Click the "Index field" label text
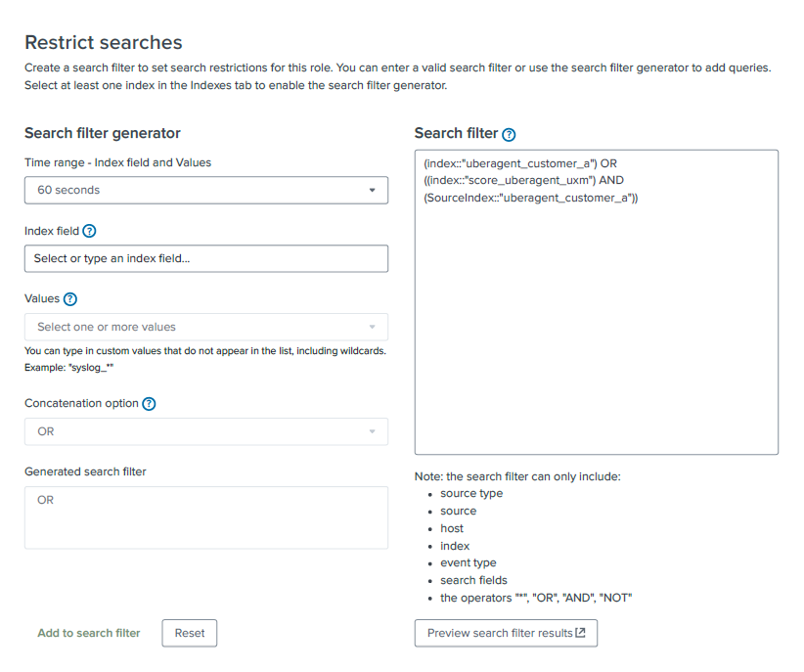This screenshot has height=672, width=804. (x=51, y=232)
